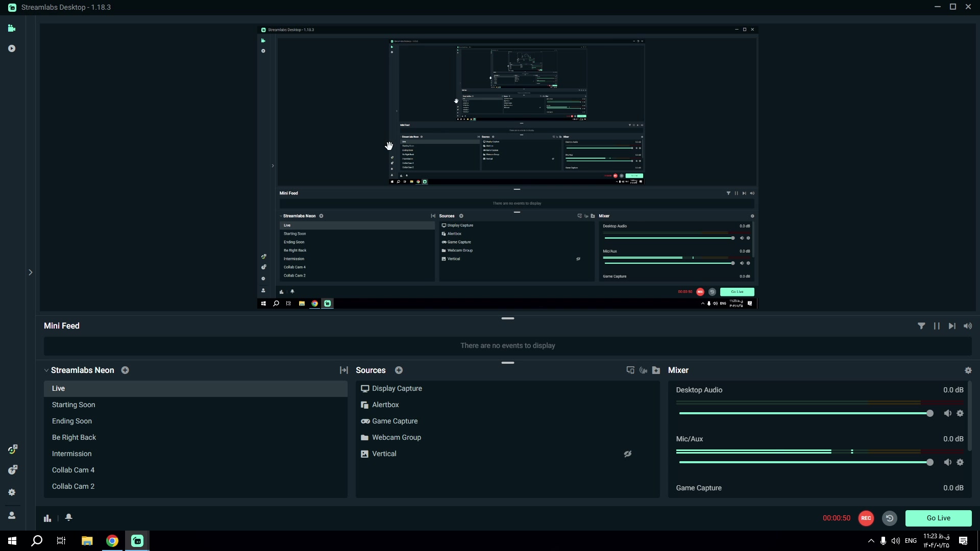The width and height of the screenshot is (980, 551).
Task: Select the Live scene
Action: pyautogui.click(x=195, y=389)
